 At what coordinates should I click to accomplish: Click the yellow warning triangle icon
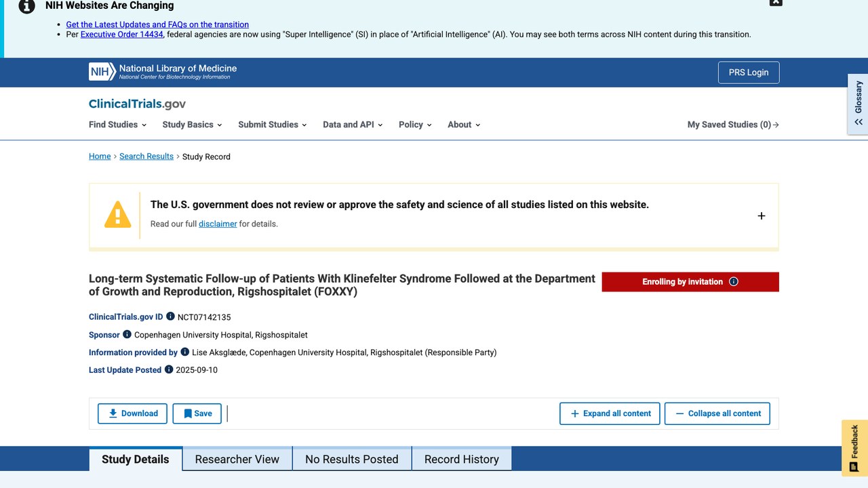[117, 215]
